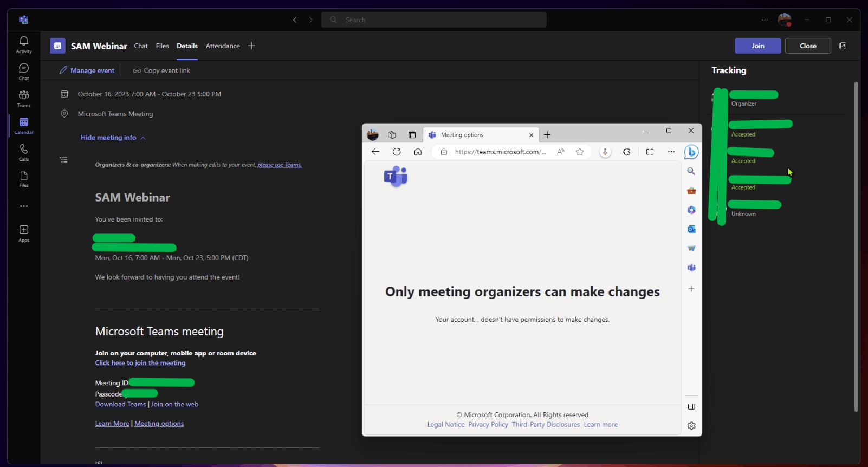868x467 pixels.
Task: Open Edge workspaces icon
Action: pyautogui.click(x=392, y=135)
